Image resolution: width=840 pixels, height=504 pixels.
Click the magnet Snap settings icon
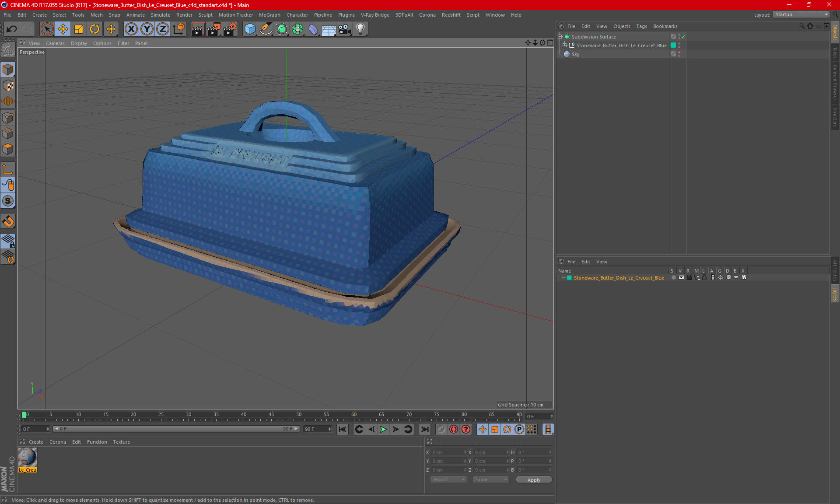point(8,221)
